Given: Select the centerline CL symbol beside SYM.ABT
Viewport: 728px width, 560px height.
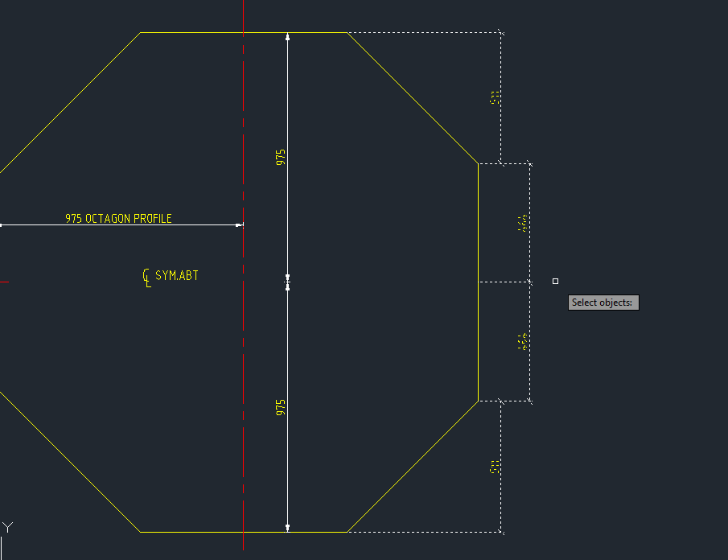Looking at the screenshot, I should pyautogui.click(x=146, y=278).
